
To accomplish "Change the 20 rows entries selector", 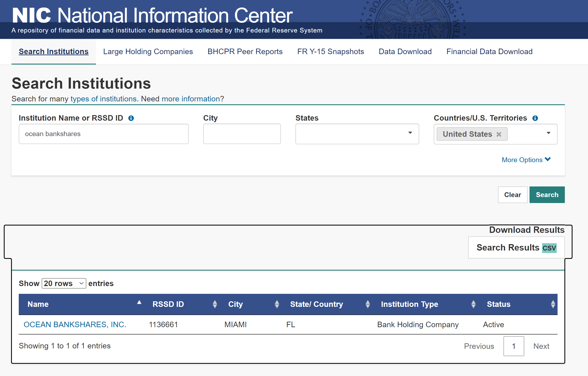I will (64, 283).
